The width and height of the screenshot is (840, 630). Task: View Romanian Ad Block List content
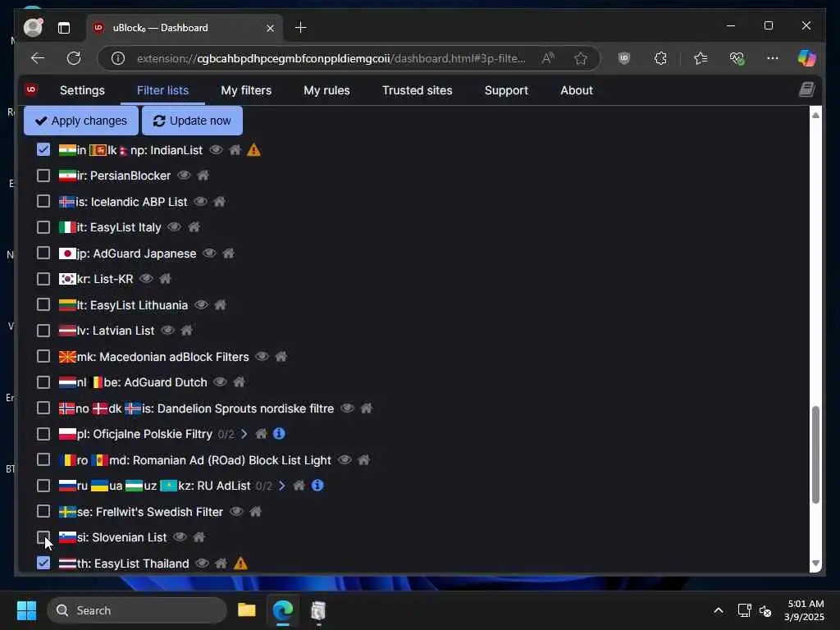point(345,459)
